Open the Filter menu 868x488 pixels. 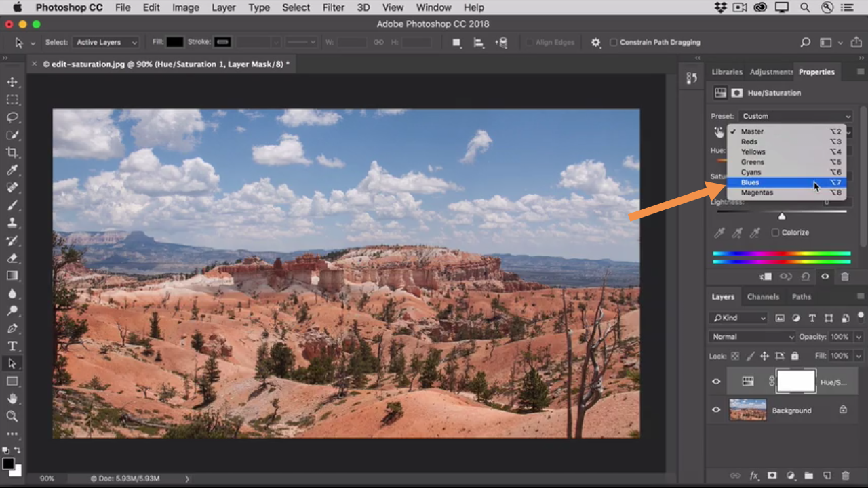333,7
